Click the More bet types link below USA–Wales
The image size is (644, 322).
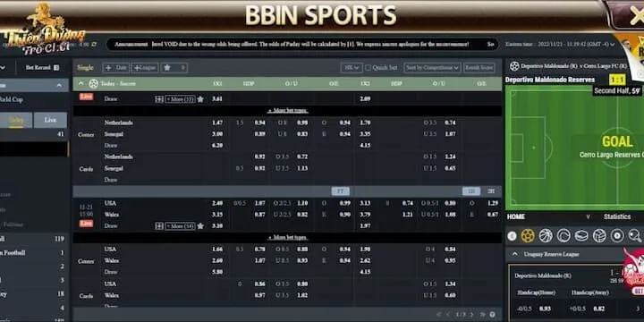coord(287,238)
